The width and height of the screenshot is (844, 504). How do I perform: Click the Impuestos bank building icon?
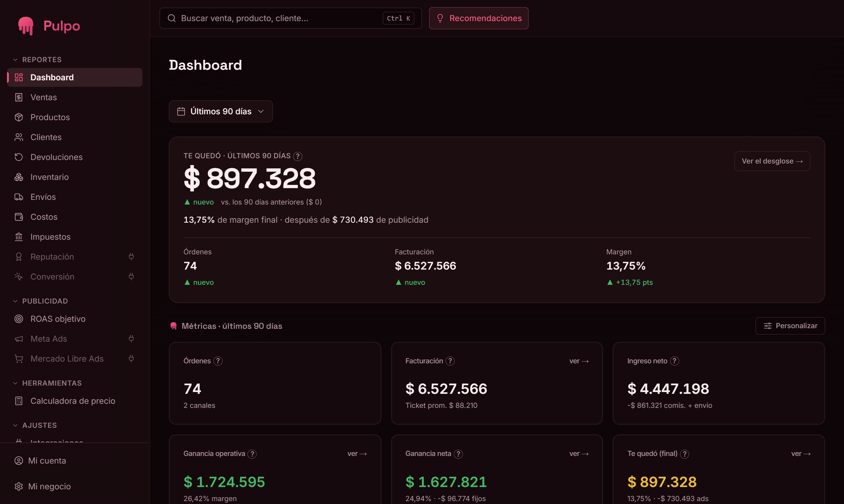tap(19, 237)
